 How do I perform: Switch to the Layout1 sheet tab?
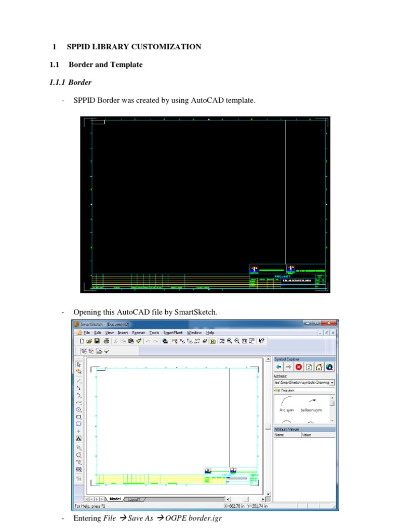[135, 499]
